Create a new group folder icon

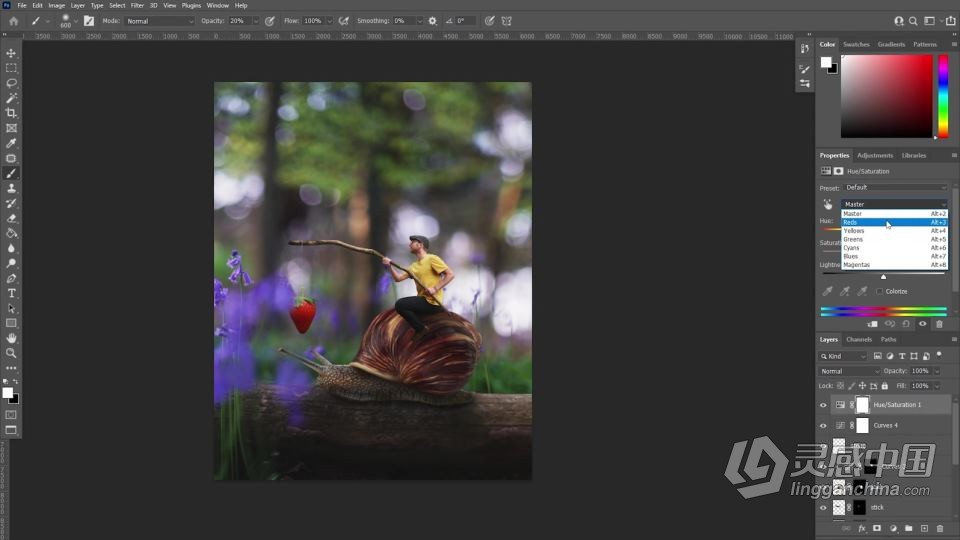(909, 528)
